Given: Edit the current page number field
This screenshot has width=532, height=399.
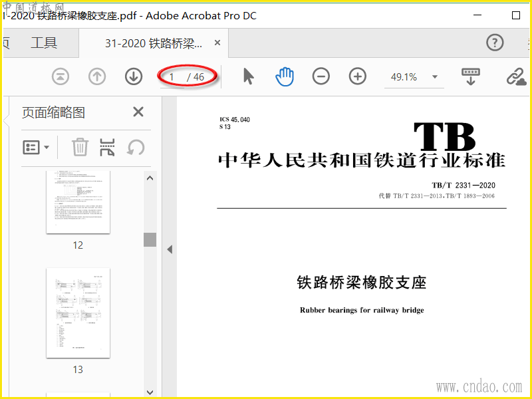Looking at the screenshot, I should 172,77.
